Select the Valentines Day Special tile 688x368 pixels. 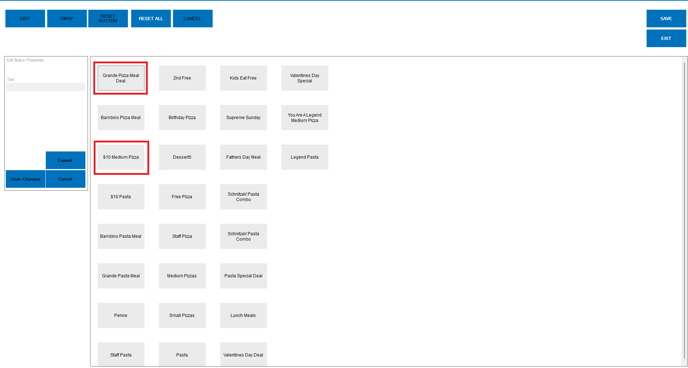pos(305,78)
